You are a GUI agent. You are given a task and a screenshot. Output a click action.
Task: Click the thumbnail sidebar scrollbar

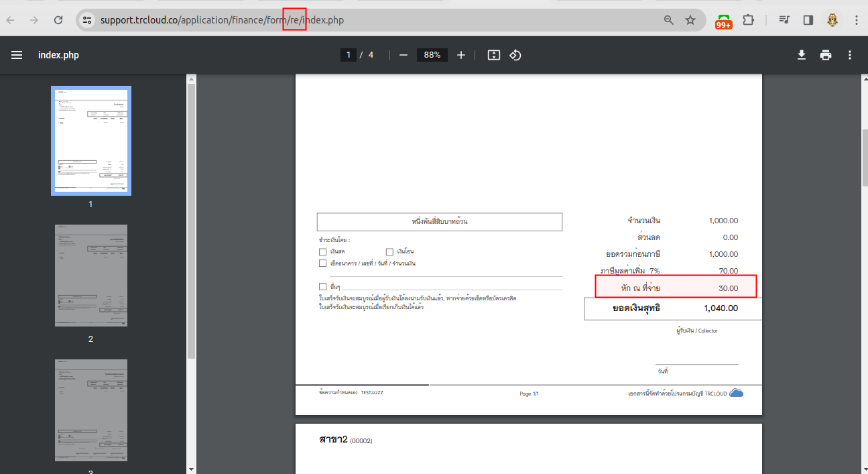(191, 221)
